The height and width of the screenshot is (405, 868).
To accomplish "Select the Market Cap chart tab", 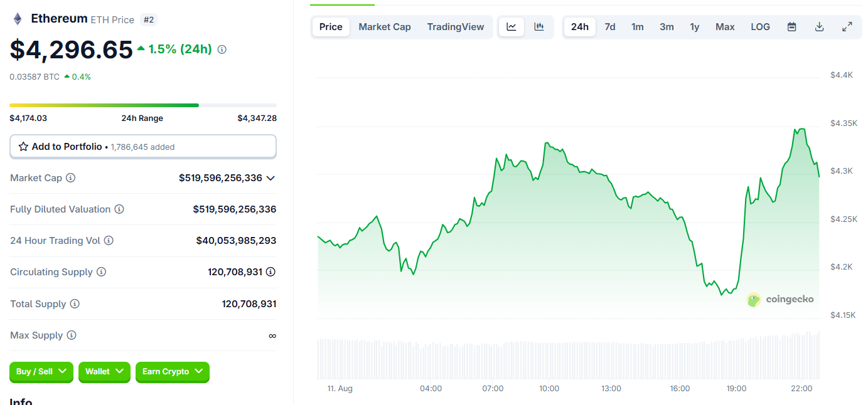I will [x=385, y=27].
